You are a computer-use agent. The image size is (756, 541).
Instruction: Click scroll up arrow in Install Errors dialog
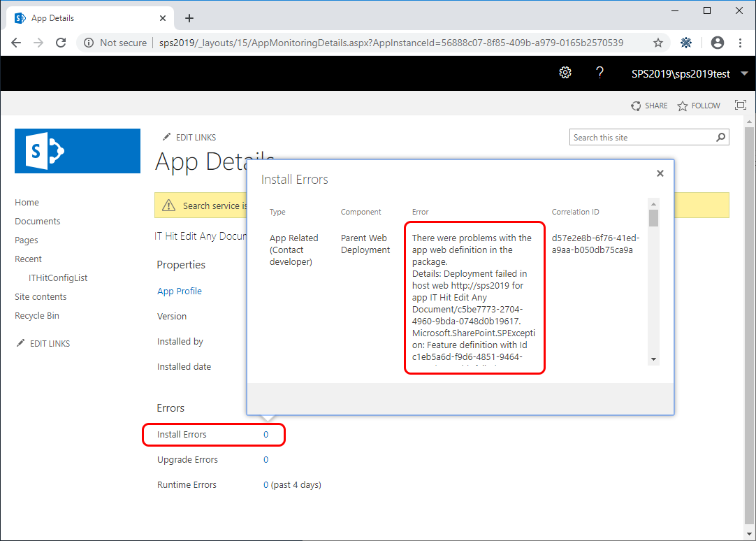click(x=653, y=203)
